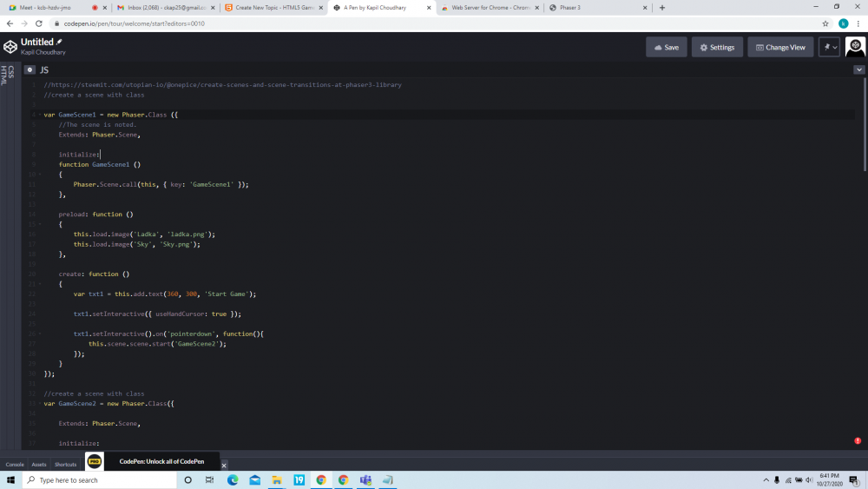
Task: Click the Save button
Action: click(x=666, y=47)
